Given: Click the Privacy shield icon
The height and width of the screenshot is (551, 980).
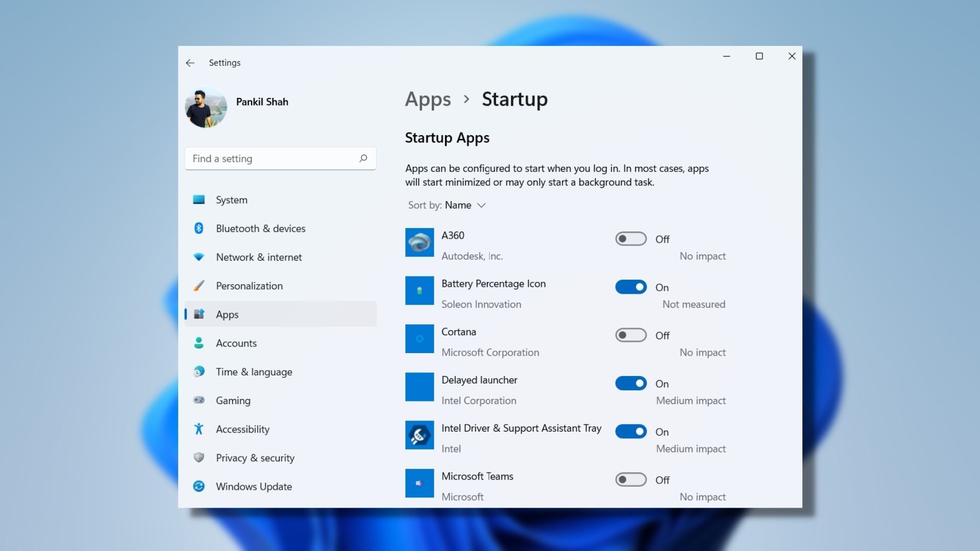Looking at the screenshot, I should (x=199, y=458).
